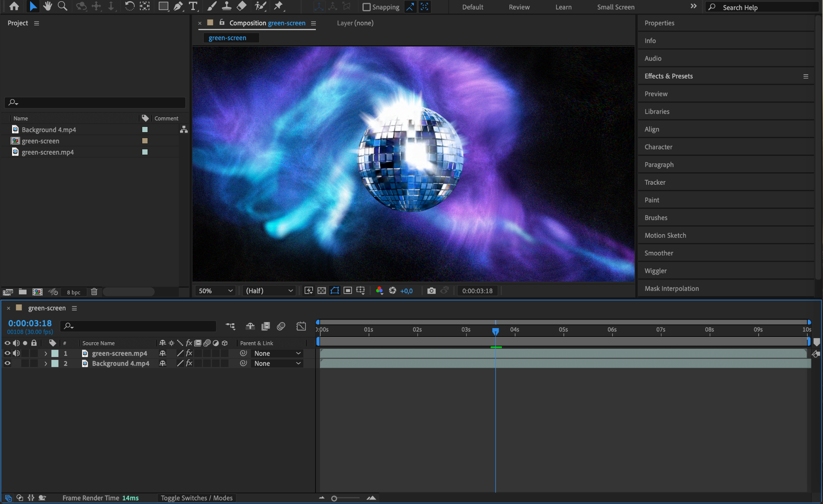
Task: Toggle transparency grid in viewer
Action: (x=321, y=291)
